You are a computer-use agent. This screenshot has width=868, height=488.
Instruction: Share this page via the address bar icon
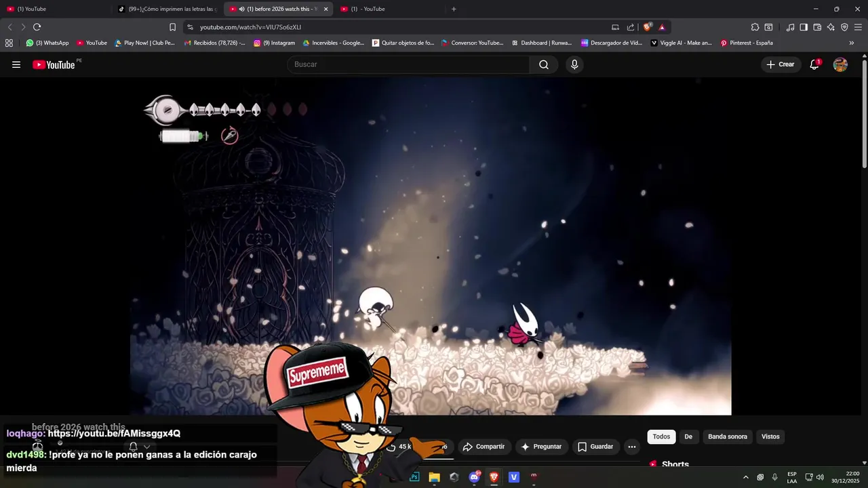[x=631, y=27]
